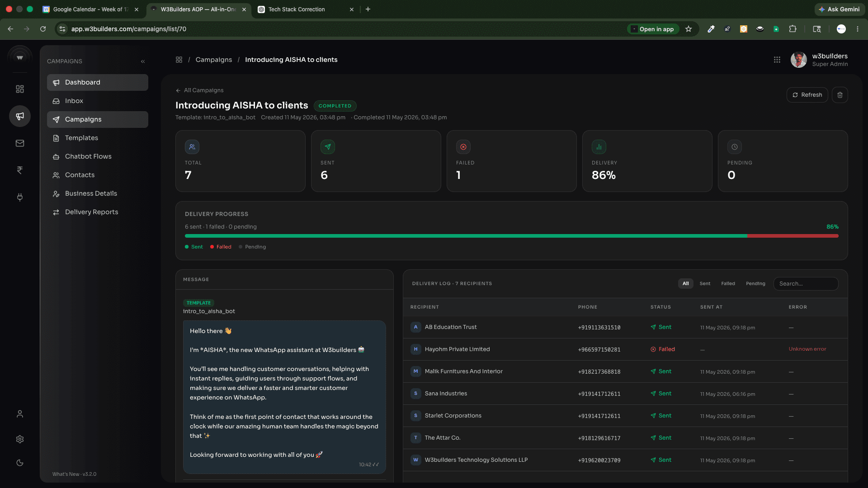Viewport: 868px width, 488px height.
Task: Go back to All Campaigns
Action: (x=200, y=90)
